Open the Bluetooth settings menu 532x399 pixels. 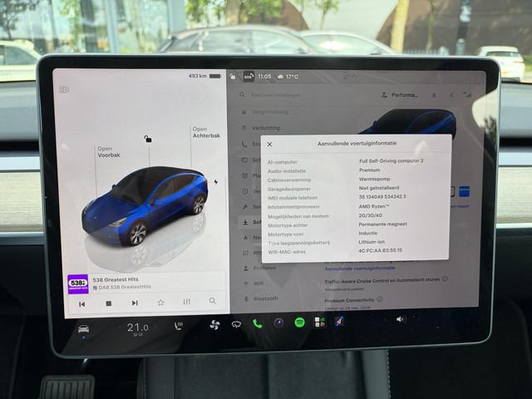261,298
